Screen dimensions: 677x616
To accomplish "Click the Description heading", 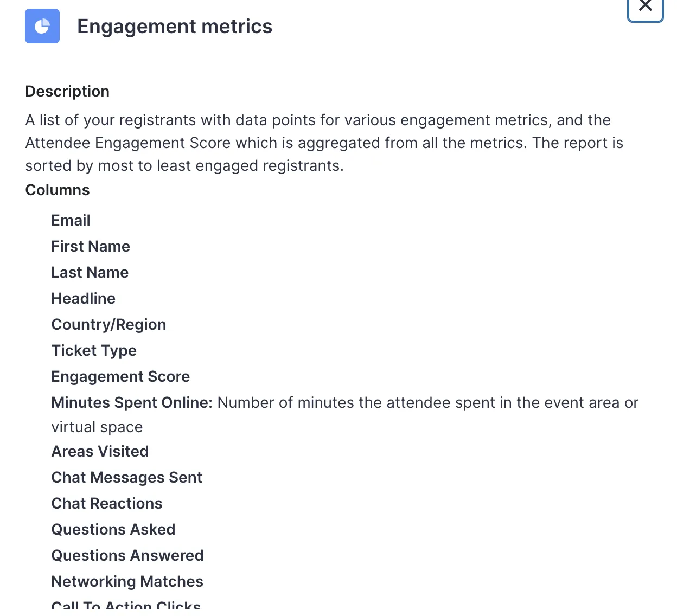I will pyautogui.click(x=67, y=91).
